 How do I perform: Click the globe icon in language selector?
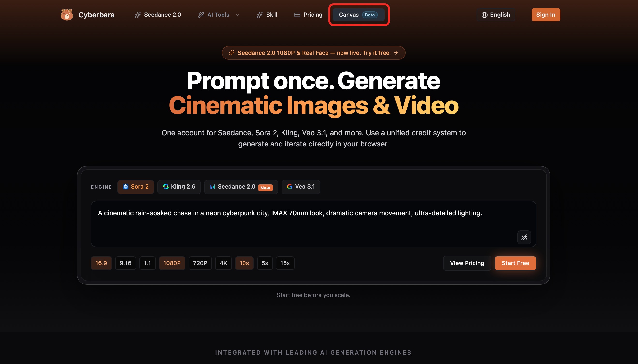coord(484,15)
